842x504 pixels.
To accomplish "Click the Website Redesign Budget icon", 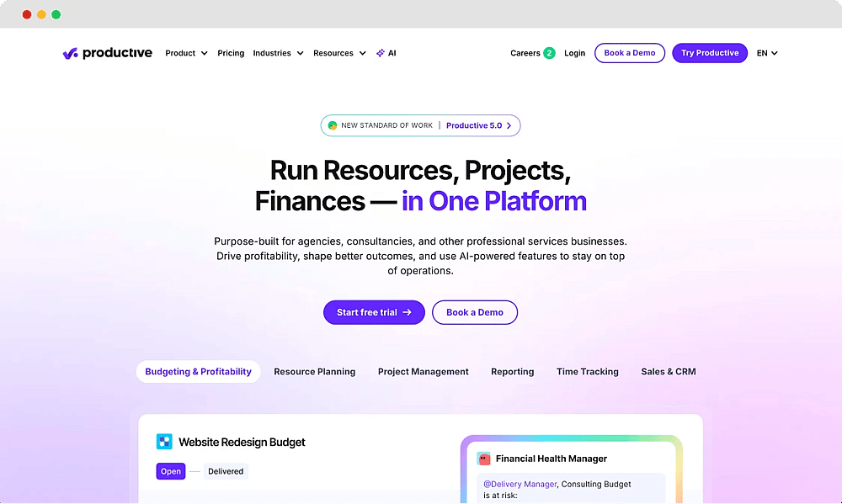I will (164, 442).
